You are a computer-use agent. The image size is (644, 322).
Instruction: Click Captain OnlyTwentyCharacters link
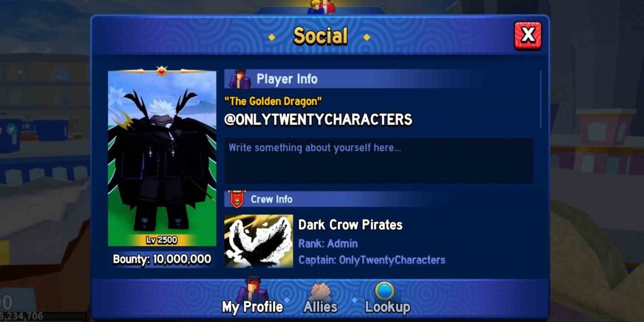[x=372, y=260]
